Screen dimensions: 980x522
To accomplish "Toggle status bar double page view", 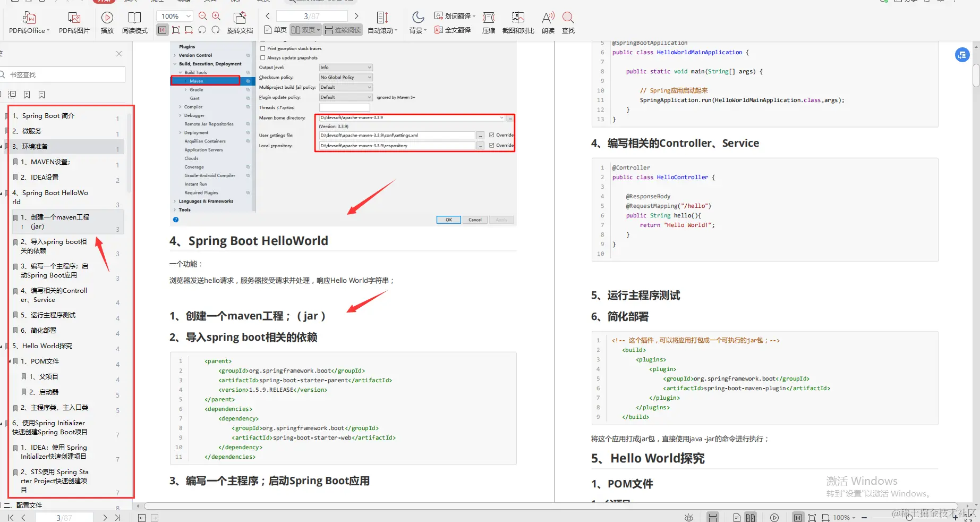I will (x=750, y=518).
